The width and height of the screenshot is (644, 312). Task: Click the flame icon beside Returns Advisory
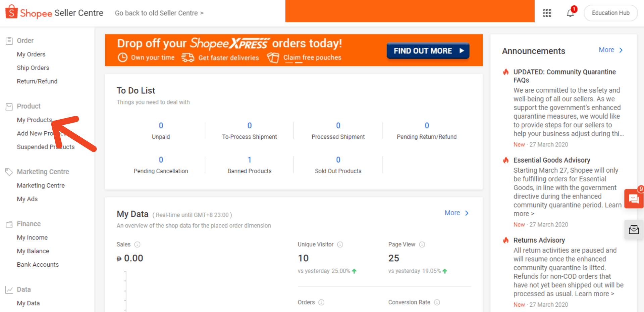pos(506,240)
